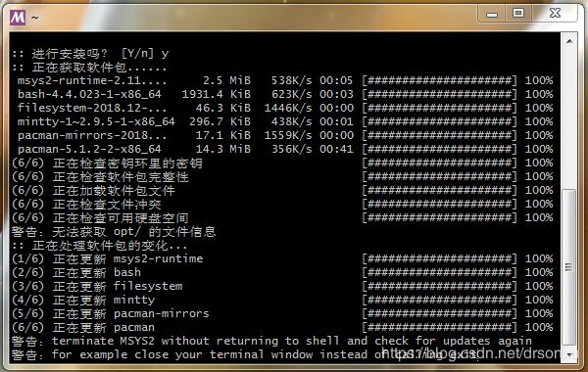
Task: Click the mintty-1~2.9.5-1-x86_64 download line
Action: [x=284, y=121]
